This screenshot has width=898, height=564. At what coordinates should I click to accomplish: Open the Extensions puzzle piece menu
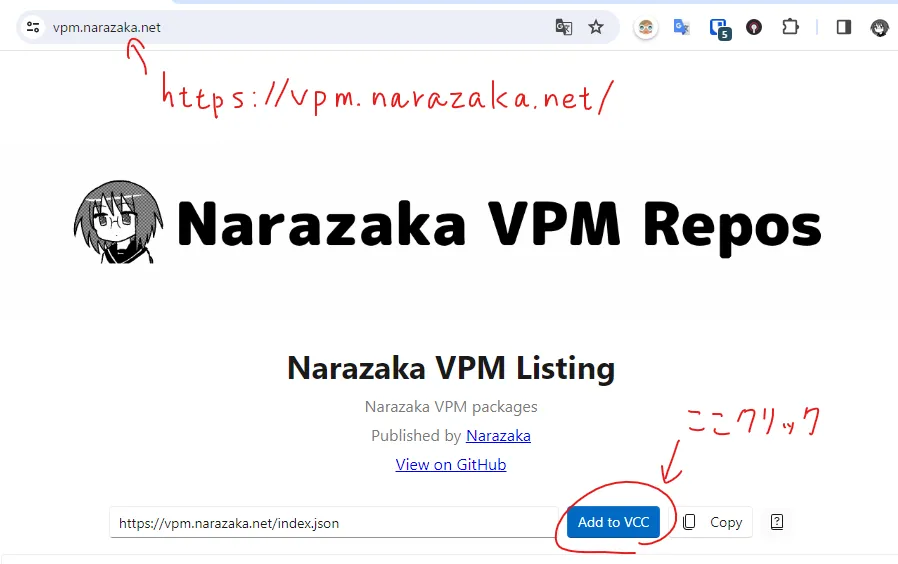click(790, 27)
